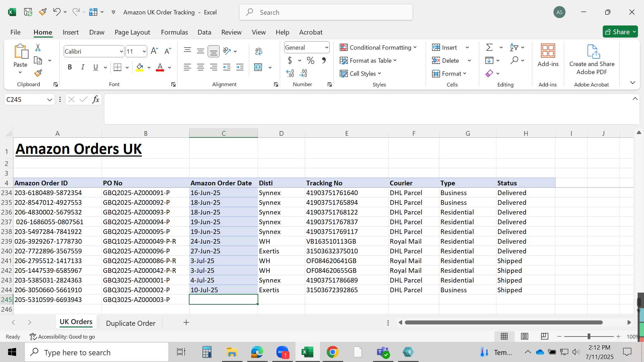Click the horizontal scrollbar
644x362 pixels.
pos(503,322)
